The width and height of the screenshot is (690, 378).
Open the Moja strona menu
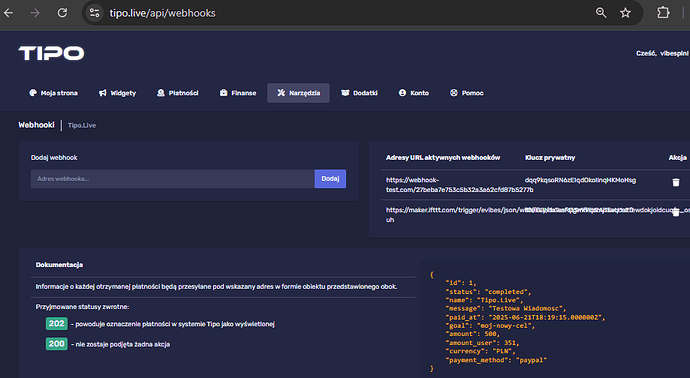click(x=53, y=93)
